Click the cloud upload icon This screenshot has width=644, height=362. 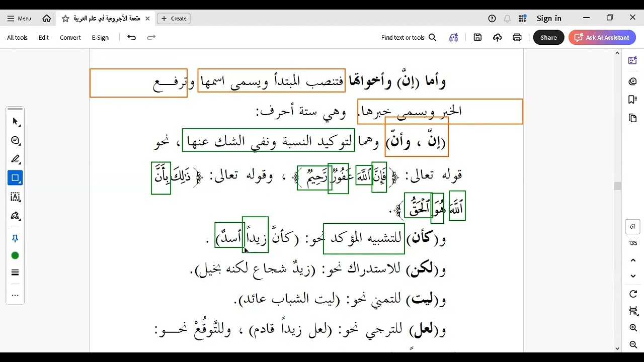497,38
